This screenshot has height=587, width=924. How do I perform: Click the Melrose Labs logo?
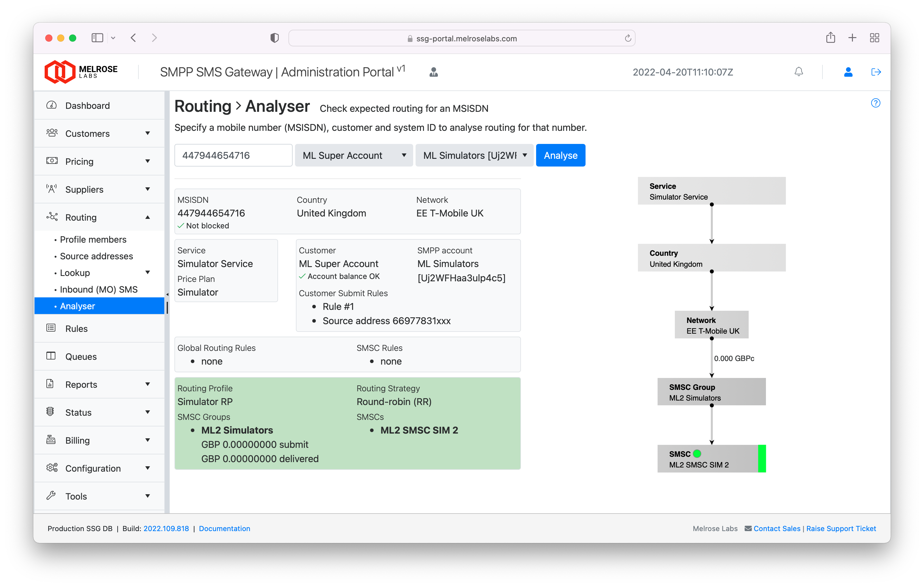(81, 72)
